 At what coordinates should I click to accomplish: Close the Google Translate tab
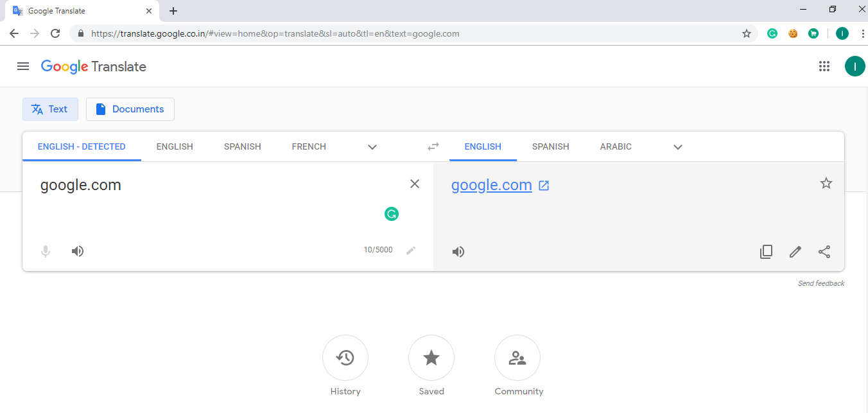(x=149, y=11)
